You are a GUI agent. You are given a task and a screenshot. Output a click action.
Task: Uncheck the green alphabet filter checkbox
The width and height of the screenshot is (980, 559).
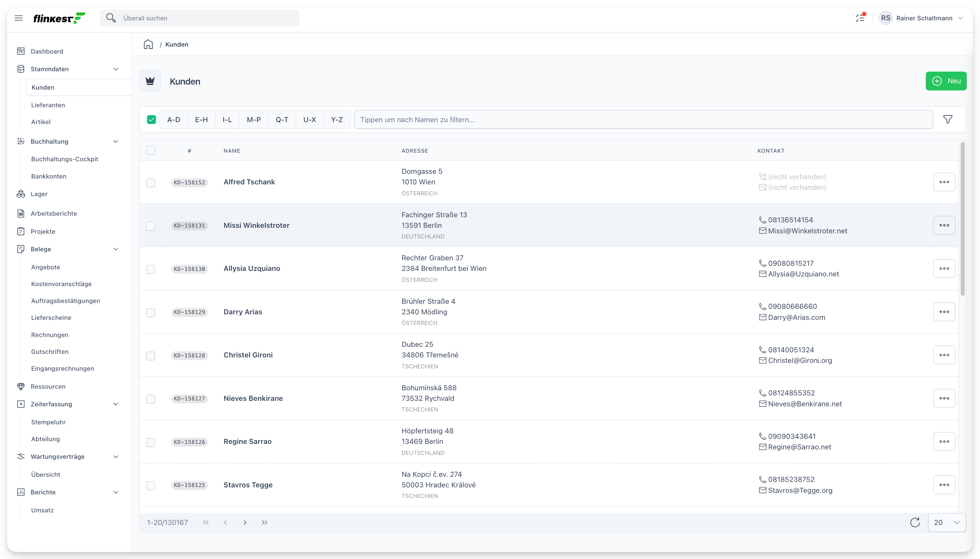point(152,119)
